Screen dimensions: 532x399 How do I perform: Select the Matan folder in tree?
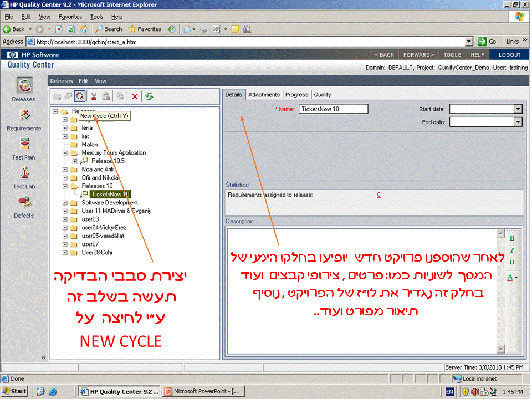click(x=90, y=145)
